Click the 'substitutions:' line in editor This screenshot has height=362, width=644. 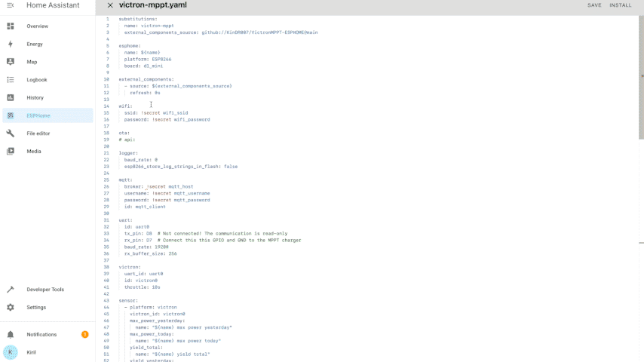(x=138, y=19)
